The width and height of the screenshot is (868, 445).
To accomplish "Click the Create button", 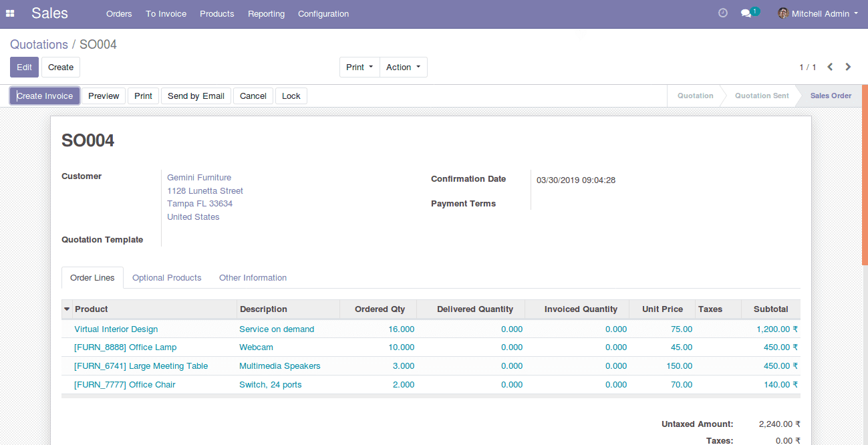I will [x=61, y=67].
